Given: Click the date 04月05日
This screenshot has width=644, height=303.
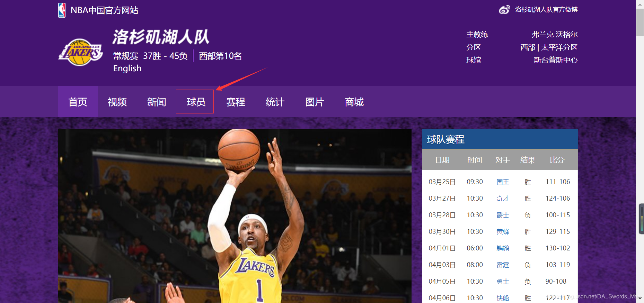Looking at the screenshot, I should [x=442, y=282].
